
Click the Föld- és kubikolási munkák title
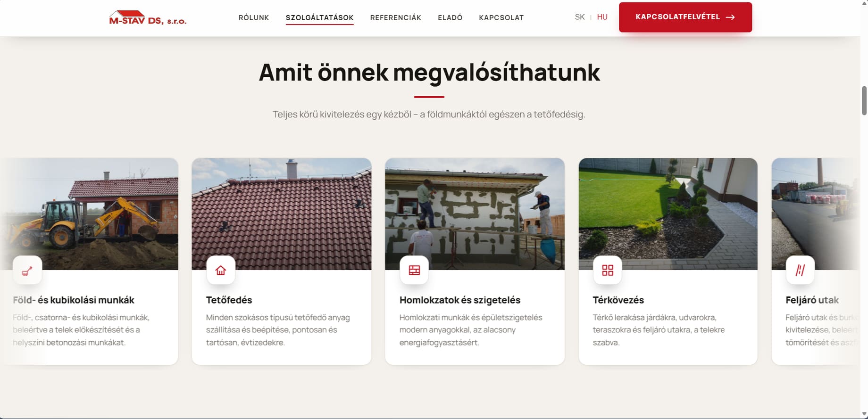pos(74,300)
